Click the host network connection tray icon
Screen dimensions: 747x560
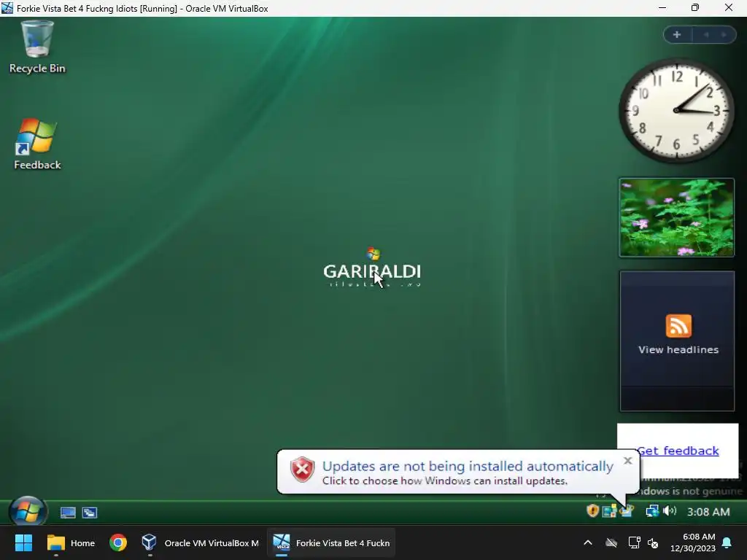point(634,542)
